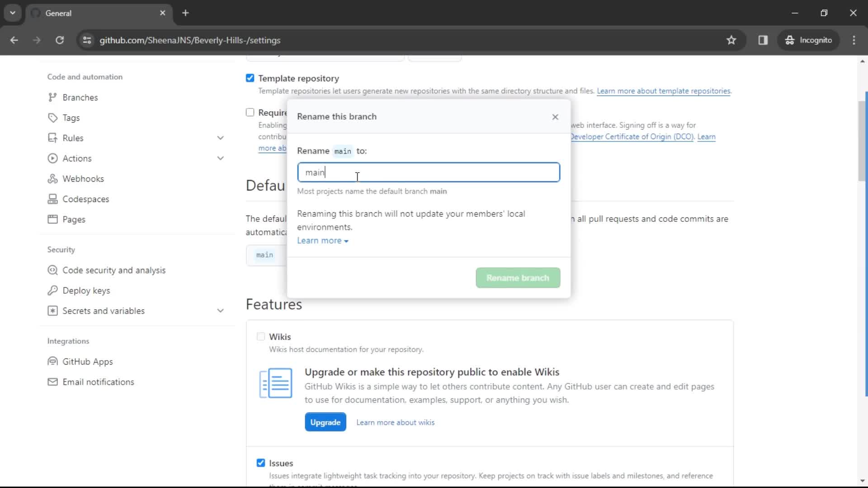The width and height of the screenshot is (868, 488).
Task: Toggle the Template repository checkbox
Action: pos(250,77)
